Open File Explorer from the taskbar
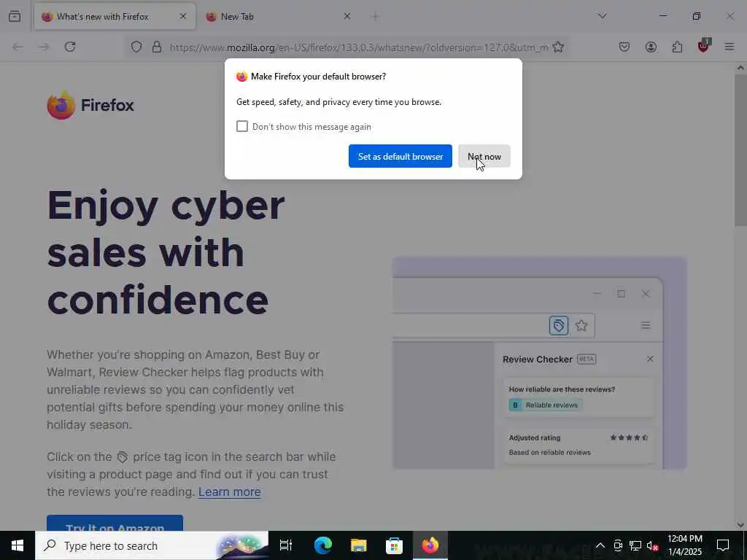 [x=358, y=545]
